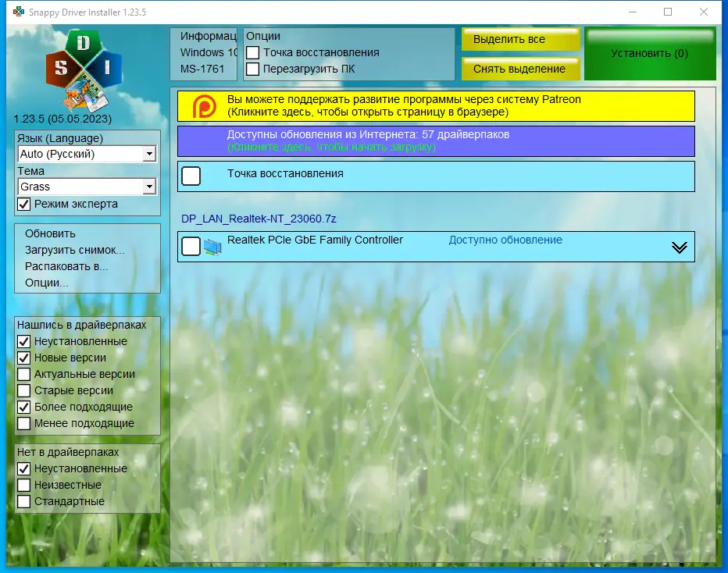Click the Patreon logo icon
728x573 pixels.
[205, 106]
